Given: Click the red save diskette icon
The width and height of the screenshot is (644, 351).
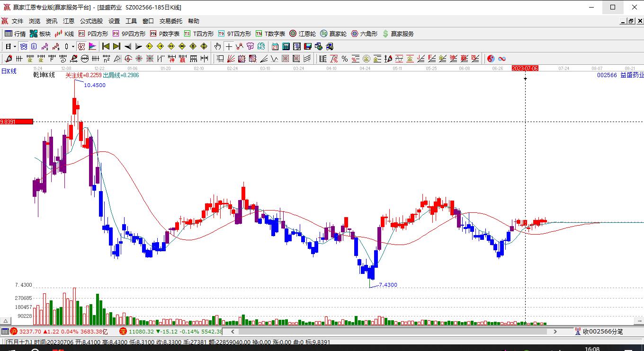Looking at the screenshot, I should 307,46.
